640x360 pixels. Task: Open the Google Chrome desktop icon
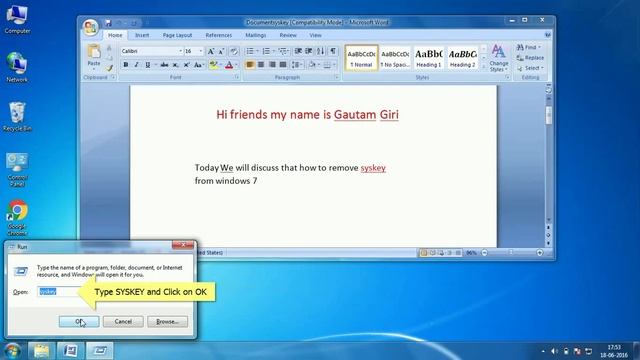click(17, 218)
